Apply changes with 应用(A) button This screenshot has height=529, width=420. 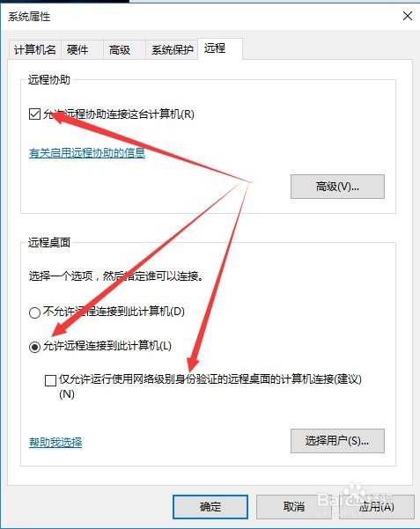[377, 507]
